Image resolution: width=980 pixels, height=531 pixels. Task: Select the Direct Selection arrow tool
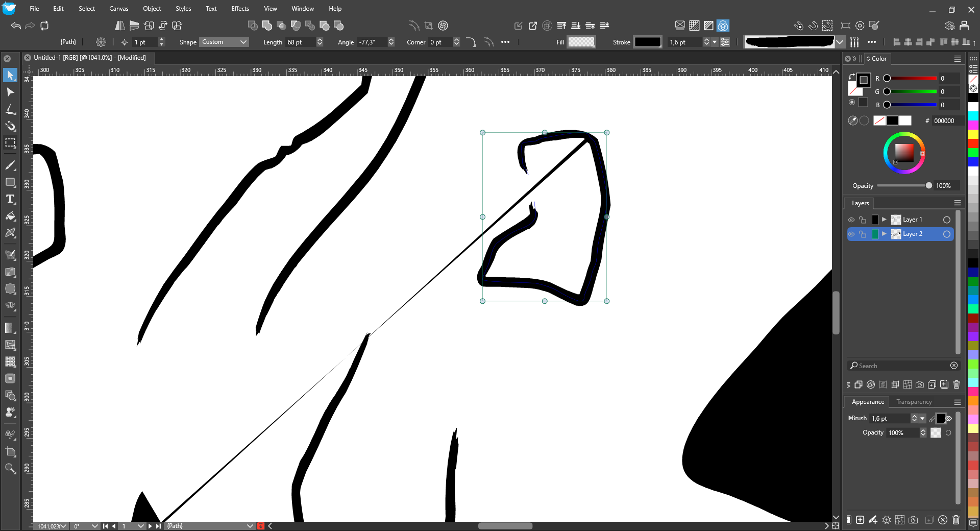(x=10, y=92)
